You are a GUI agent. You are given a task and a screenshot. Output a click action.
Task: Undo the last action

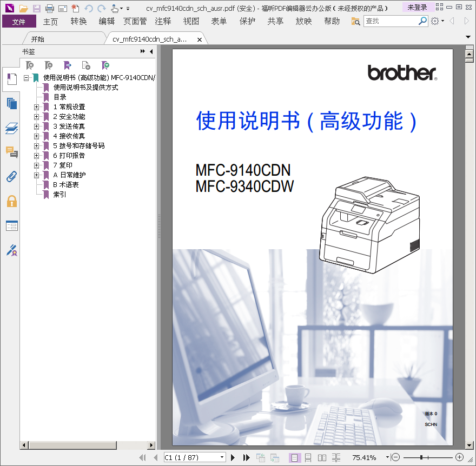tap(89, 8)
